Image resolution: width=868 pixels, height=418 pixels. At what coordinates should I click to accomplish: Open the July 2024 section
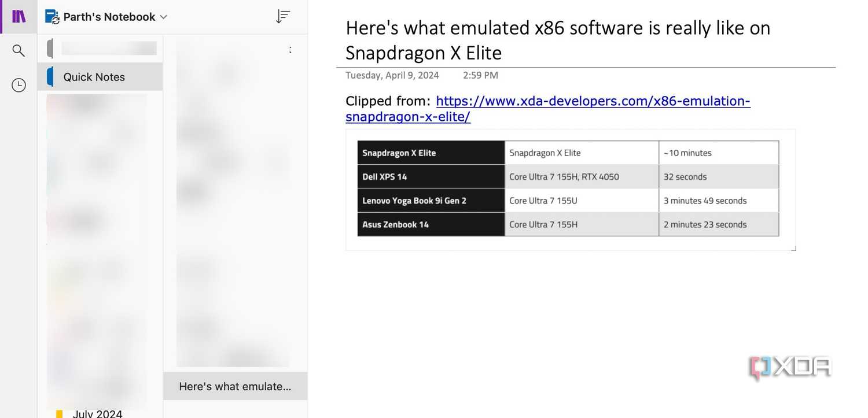[97, 413]
